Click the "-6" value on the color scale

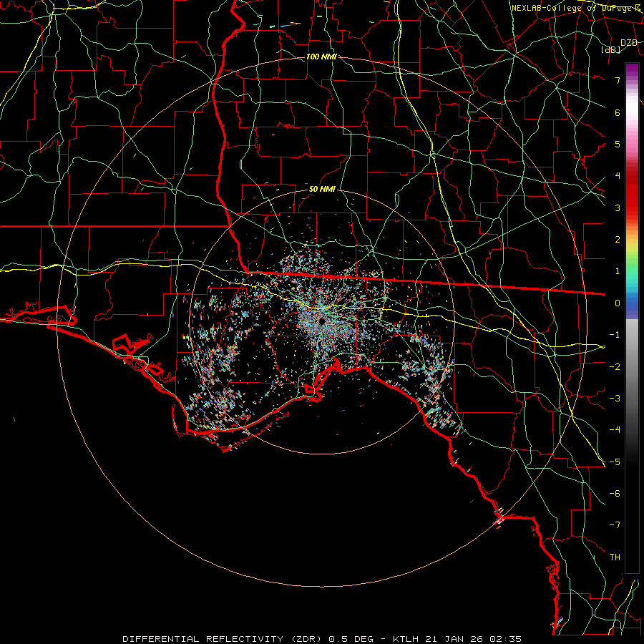click(615, 494)
